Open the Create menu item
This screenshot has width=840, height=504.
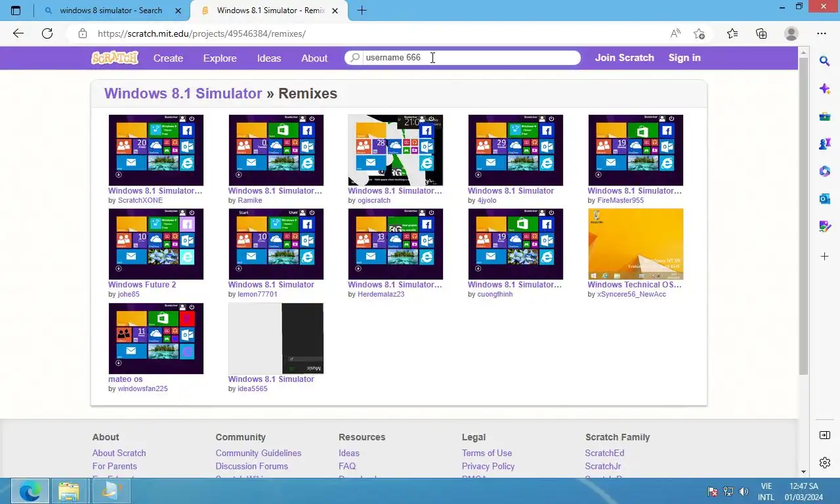point(168,58)
